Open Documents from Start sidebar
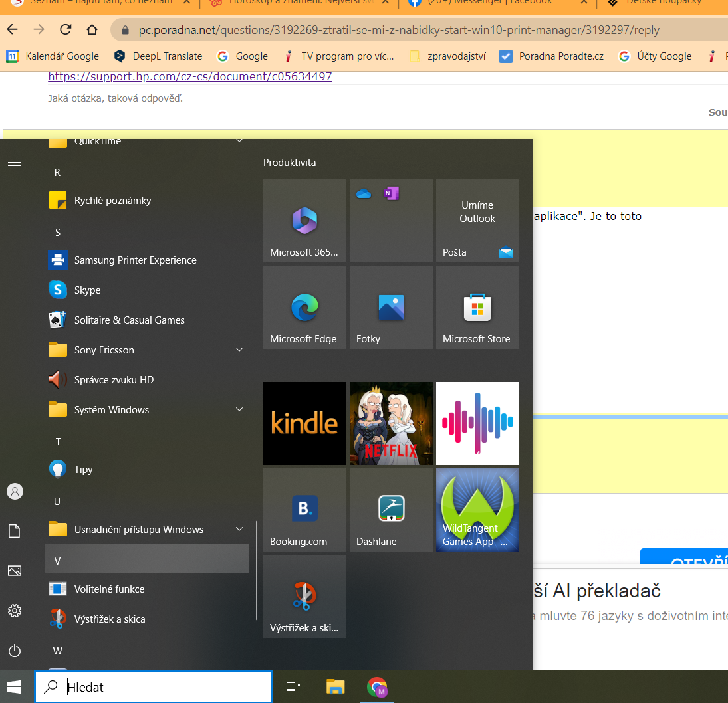Screen dimensions: 728x703 tap(15, 531)
